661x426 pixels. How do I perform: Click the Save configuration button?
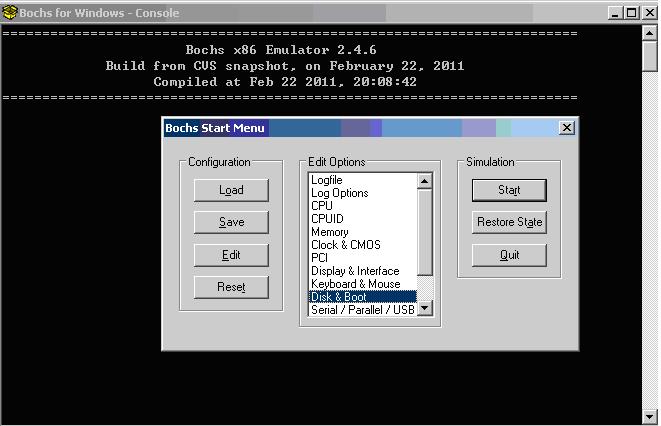[x=231, y=222]
